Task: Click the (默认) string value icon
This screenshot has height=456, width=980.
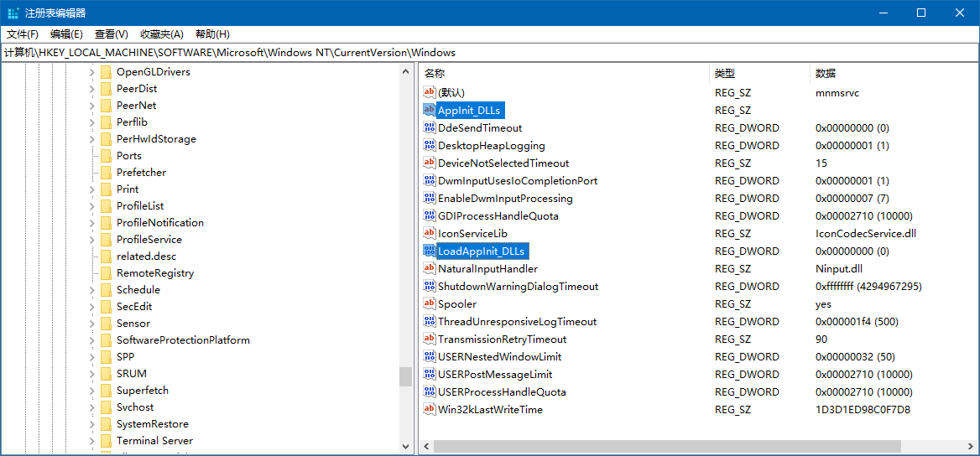Action: tap(430, 92)
